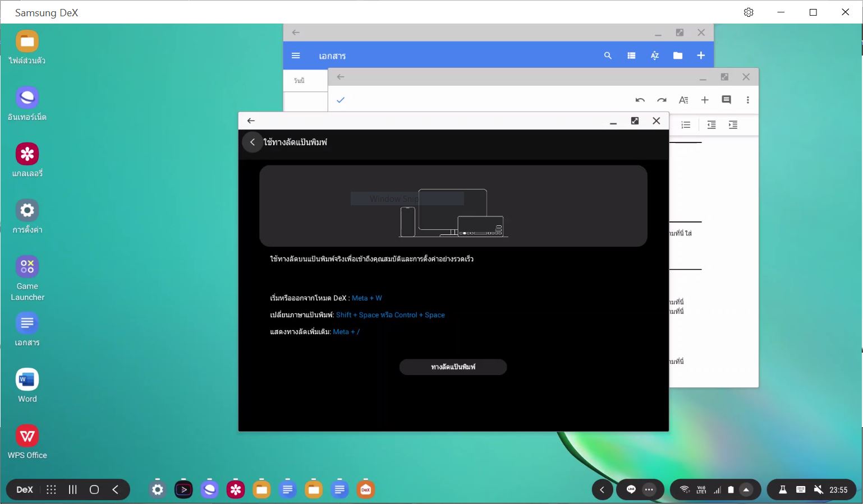Click the title-bar back arrow of เอกสาร window

click(296, 33)
